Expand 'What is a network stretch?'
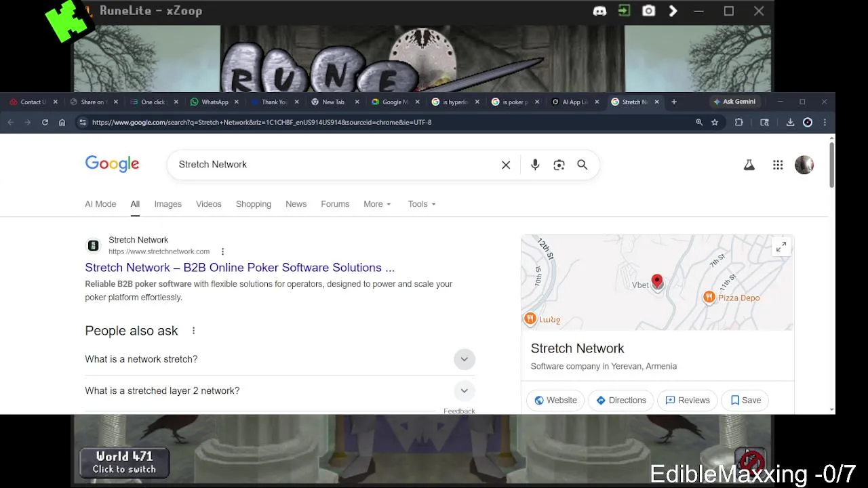 (x=280, y=359)
